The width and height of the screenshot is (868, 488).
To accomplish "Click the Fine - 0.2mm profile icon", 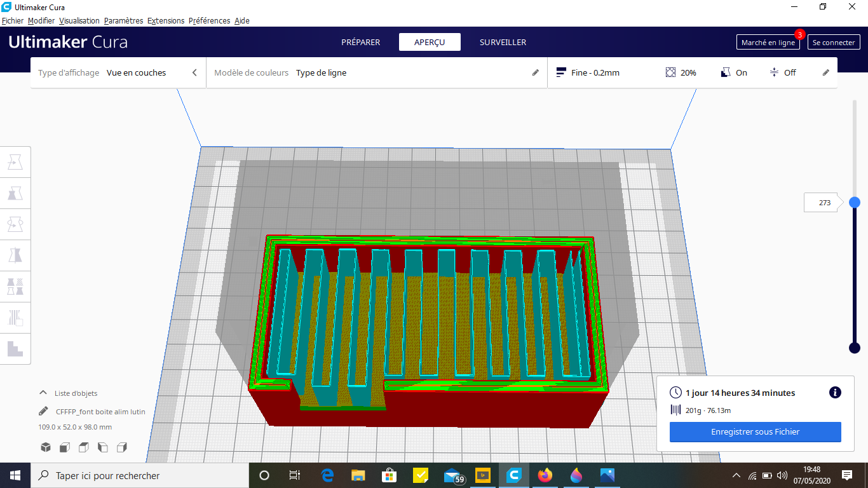I will tap(561, 72).
